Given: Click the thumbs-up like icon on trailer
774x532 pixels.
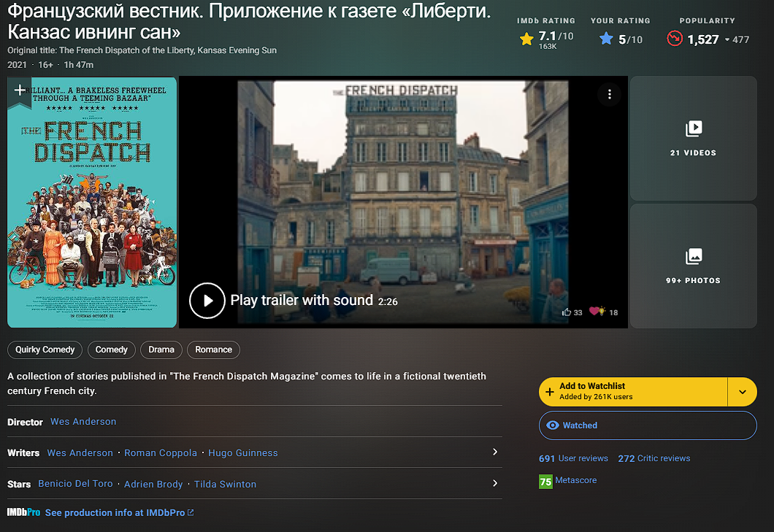Looking at the screenshot, I should click(x=567, y=312).
